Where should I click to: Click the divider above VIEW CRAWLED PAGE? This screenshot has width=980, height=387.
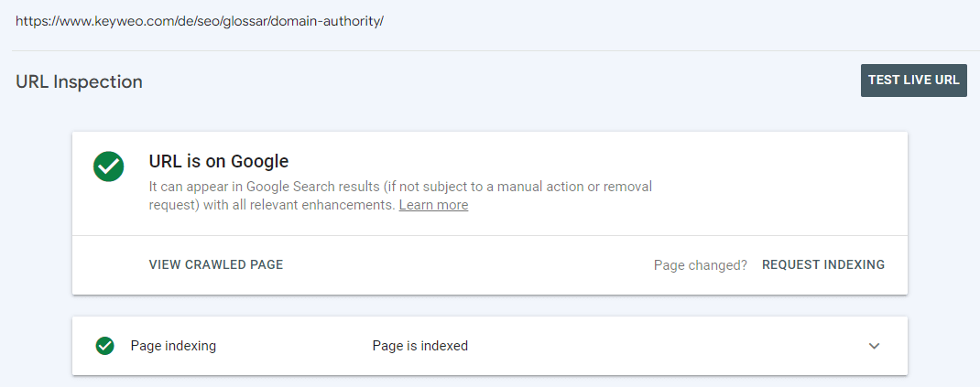pos(490,235)
